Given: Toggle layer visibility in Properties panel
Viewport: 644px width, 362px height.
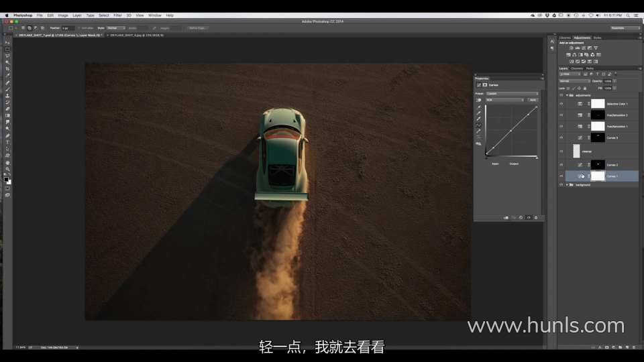Looking at the screenshot, I should click(x=529, y=217).
